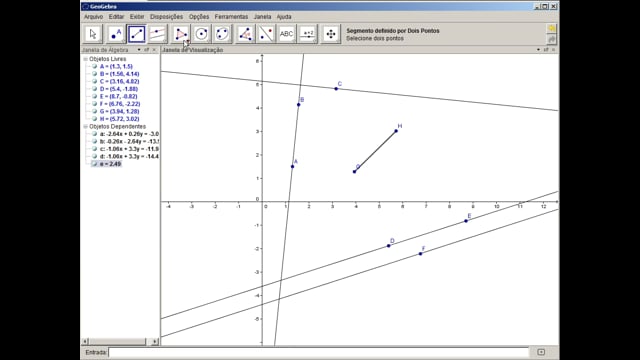Open the Opções menu

tap(199, 17)
